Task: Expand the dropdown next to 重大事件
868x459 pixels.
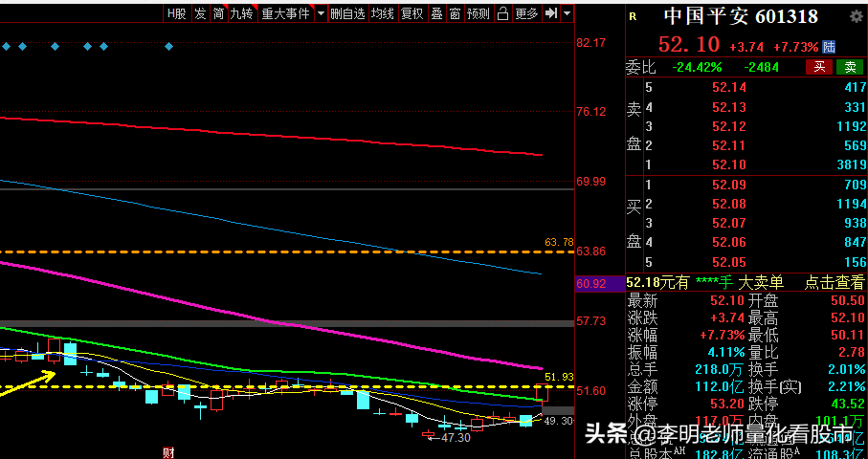Action: (x=321, y=13)
